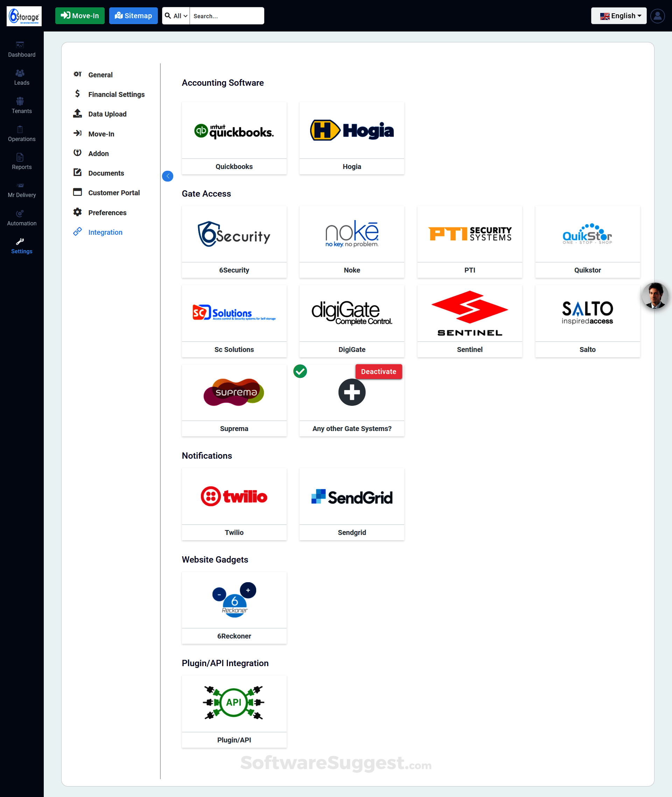Click the 6Reckoner card label

pyautogui.click(x=234, y=636)
